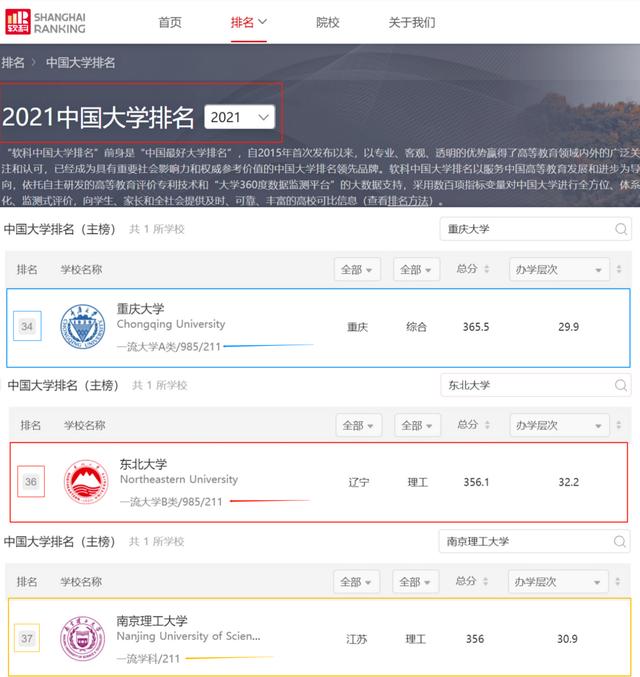Click the 综合 type cell
Viewport: 640px width, 677px height.
[x=416, y=327]
